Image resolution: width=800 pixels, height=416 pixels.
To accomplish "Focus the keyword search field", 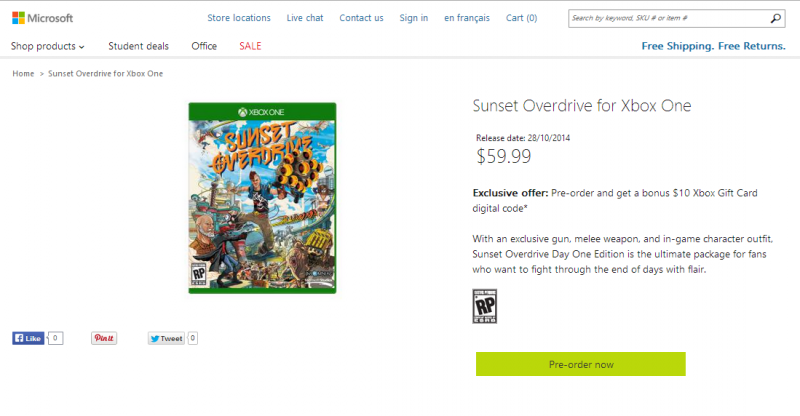I will tap(668, 18).
